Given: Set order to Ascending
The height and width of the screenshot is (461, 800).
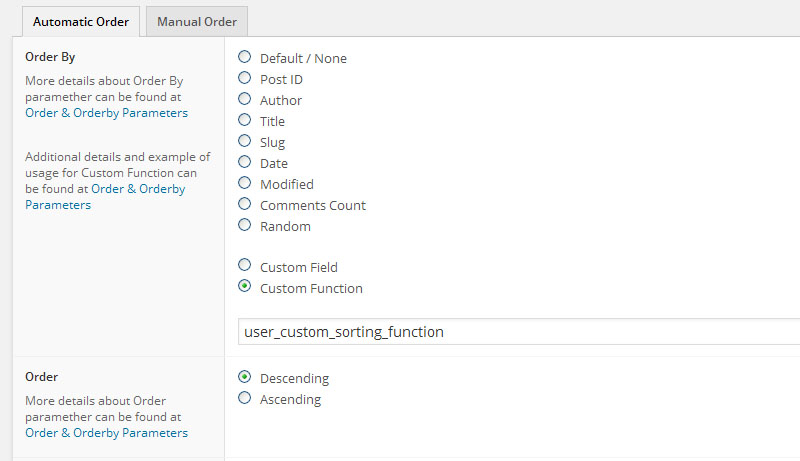Looking at the screenshot, I should click(x=244, y=397).
